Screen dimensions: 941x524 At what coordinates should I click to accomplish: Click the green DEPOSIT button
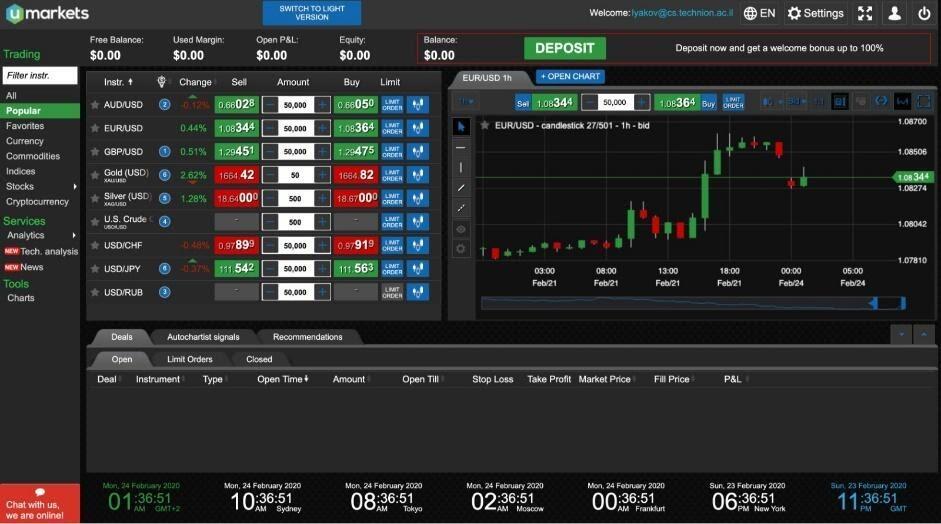pyautogui.click(x=565, y=48)
